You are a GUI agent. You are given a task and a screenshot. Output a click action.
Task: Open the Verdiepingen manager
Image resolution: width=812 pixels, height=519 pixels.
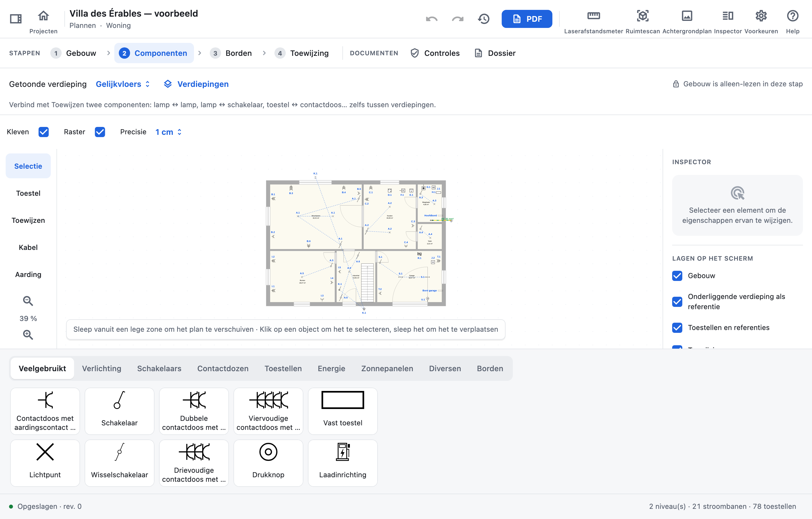[x=196, y=84]
